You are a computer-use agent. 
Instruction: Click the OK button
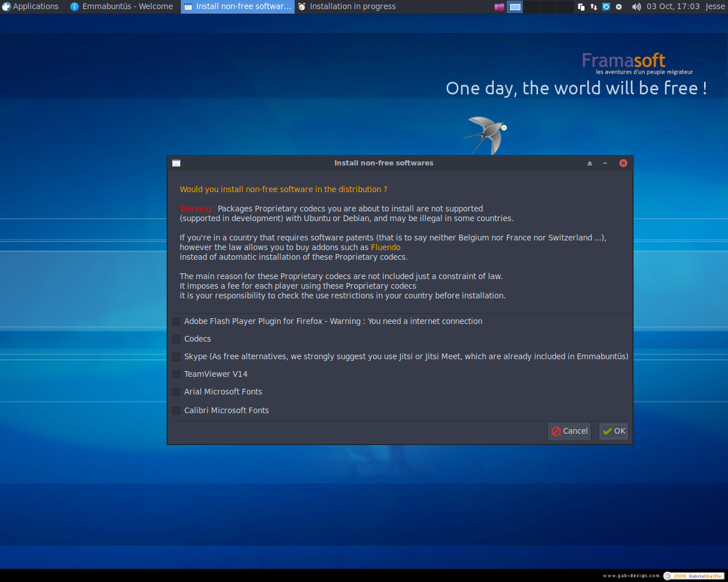click(614, 431)
